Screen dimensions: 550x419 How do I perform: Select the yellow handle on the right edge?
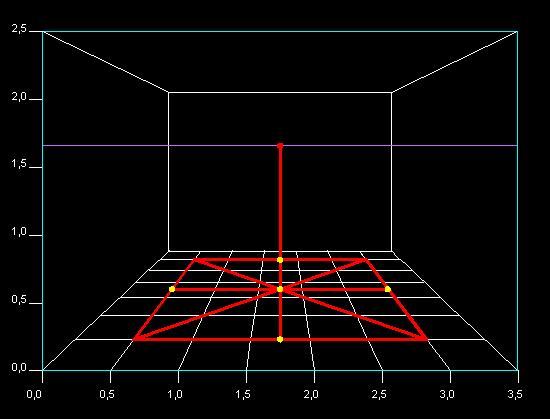click(x=388, y=289)
